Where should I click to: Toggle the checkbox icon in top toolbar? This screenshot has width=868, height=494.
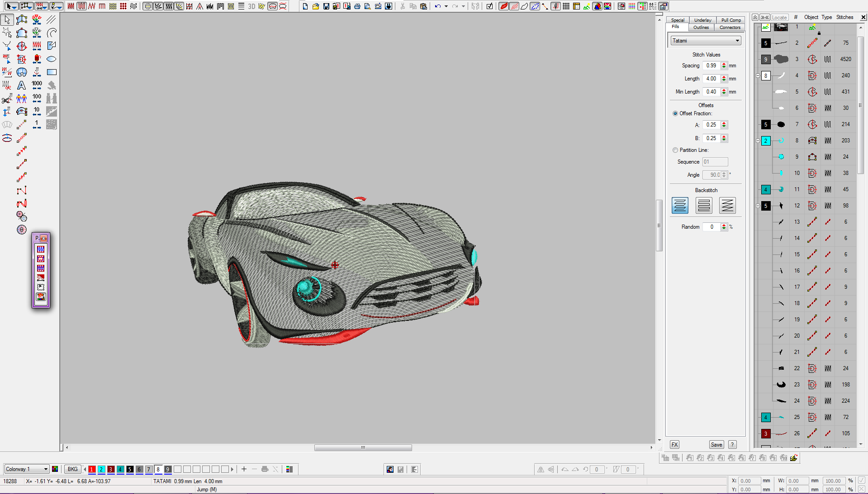489,6
